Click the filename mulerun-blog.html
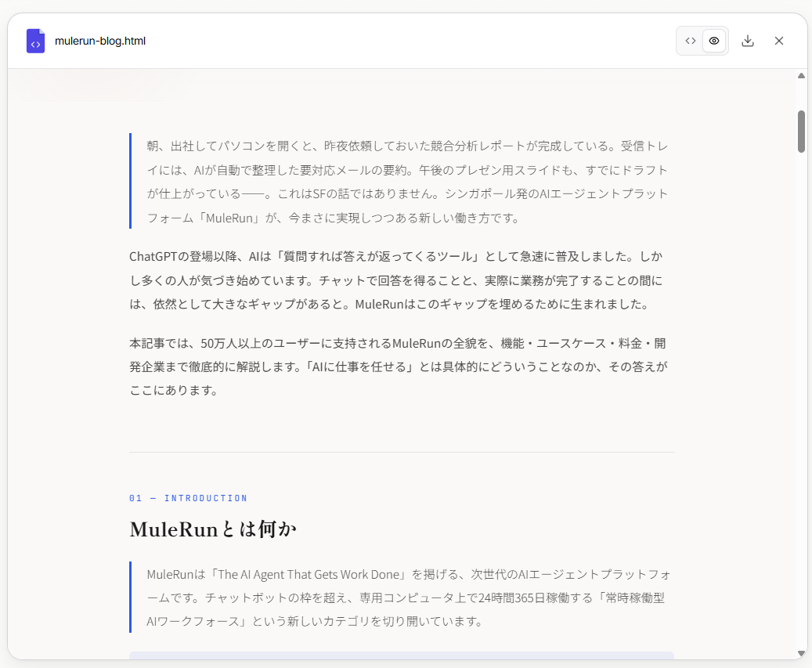 click(x=99, y=41)
